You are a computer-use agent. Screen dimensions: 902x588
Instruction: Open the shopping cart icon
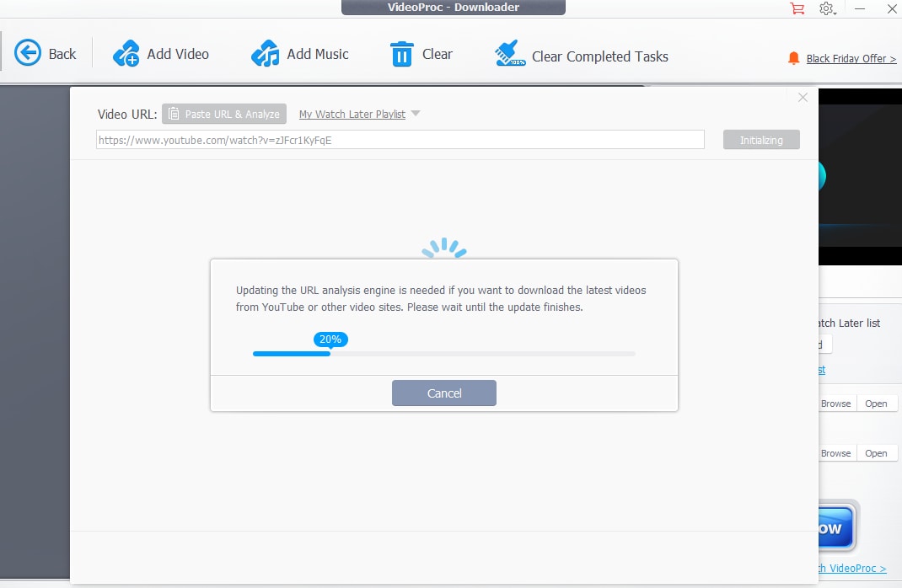coord(797,8)
